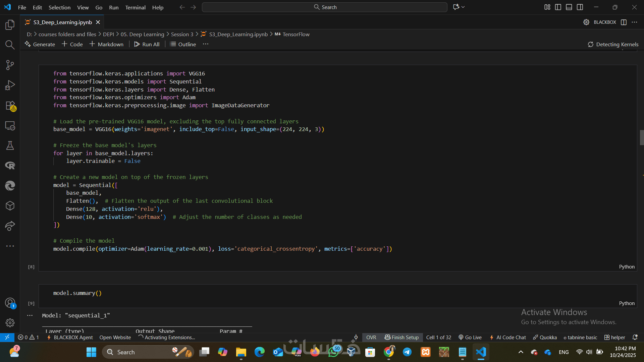Open the Explorer view in activity bar
The width and height of the screenshot is (644, 362).
click(10, 25)
